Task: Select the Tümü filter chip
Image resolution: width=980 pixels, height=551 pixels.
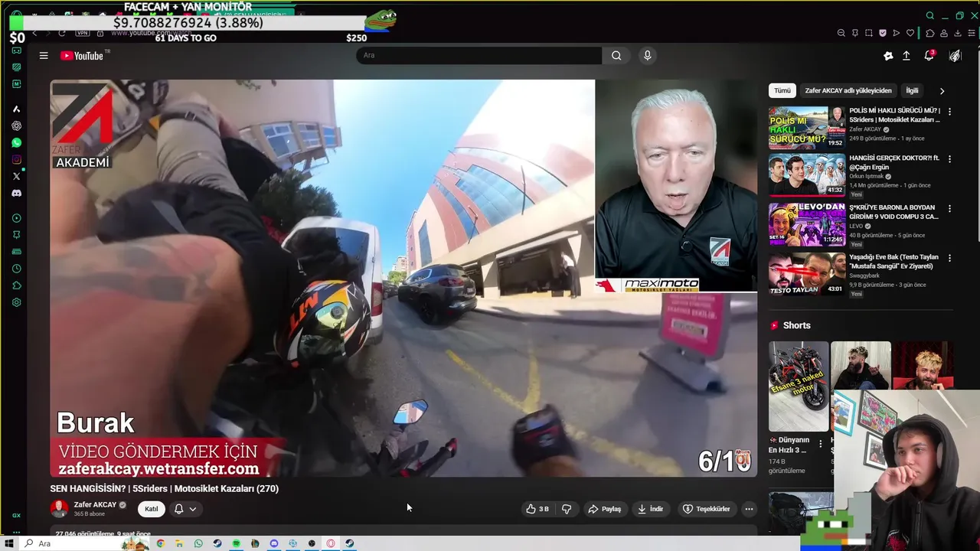Action: 782,90
